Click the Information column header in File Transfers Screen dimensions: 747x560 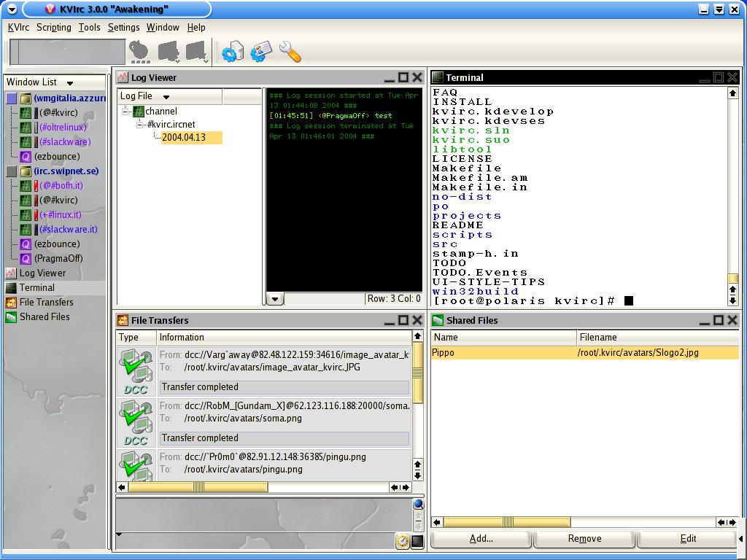[x=284, y=337]
